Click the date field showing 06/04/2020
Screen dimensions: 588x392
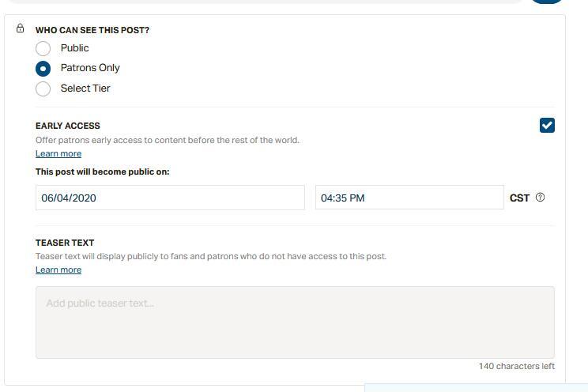click(x=170, y=198)
